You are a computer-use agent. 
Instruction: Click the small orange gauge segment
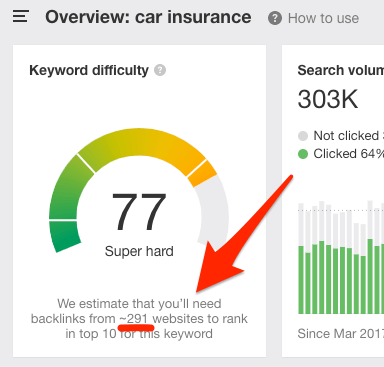pyautogui.click(x=202, y=173)
